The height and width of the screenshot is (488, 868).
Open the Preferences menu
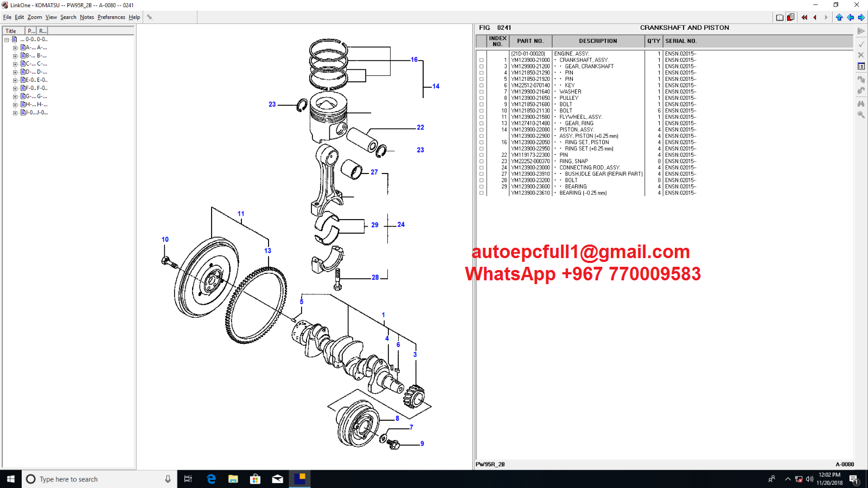coord(111,17)
